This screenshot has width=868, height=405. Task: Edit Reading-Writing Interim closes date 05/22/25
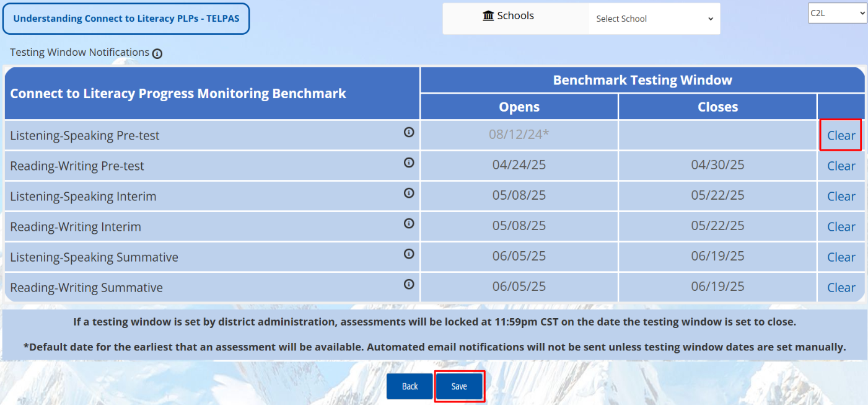717,226
